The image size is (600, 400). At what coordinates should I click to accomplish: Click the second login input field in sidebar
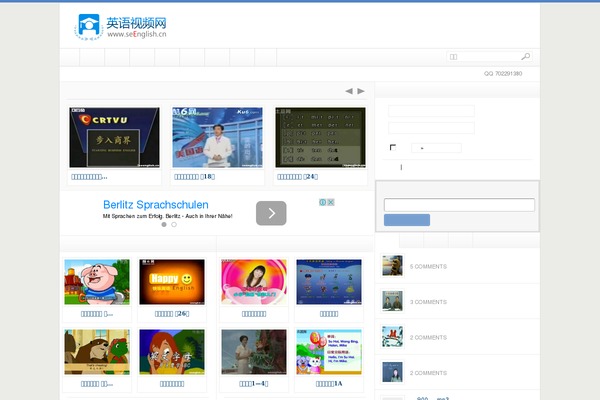pyautogui.click(x=431, y=128)
